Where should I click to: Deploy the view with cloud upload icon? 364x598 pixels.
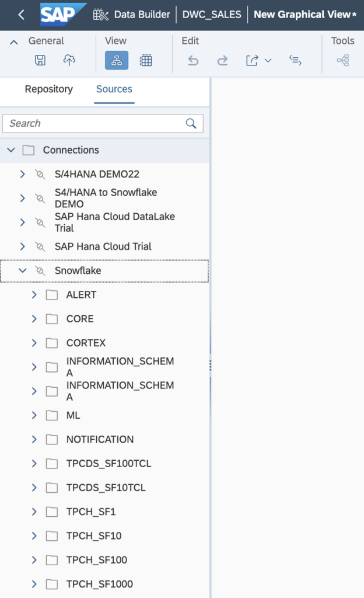point(69,60)
